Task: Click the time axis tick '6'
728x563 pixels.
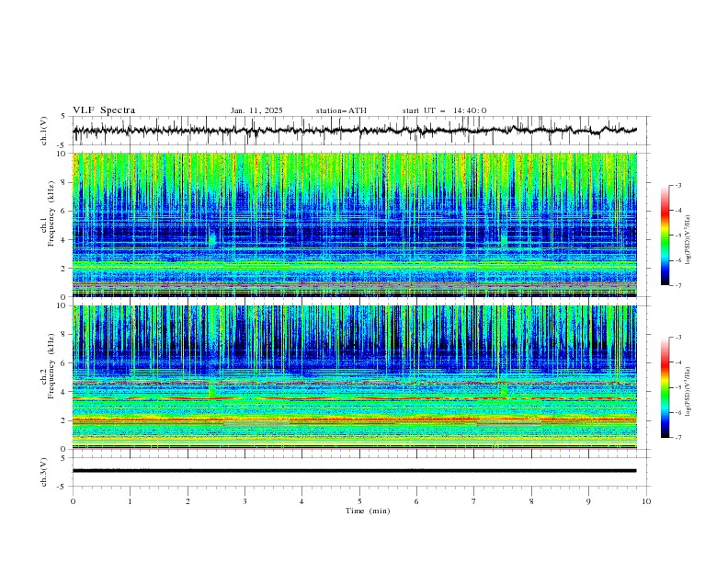Action: (x=416, y=501)
